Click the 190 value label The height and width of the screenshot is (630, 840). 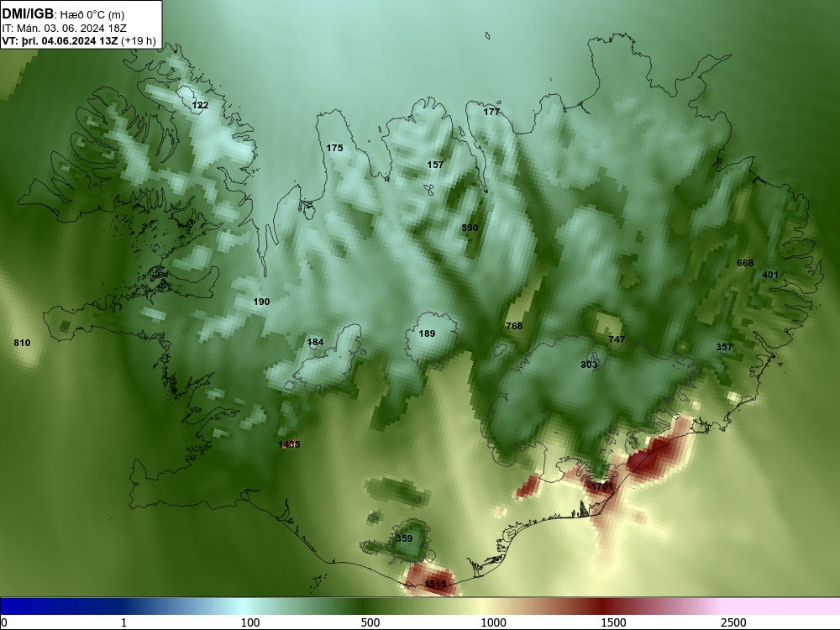(x=261, y=302)
